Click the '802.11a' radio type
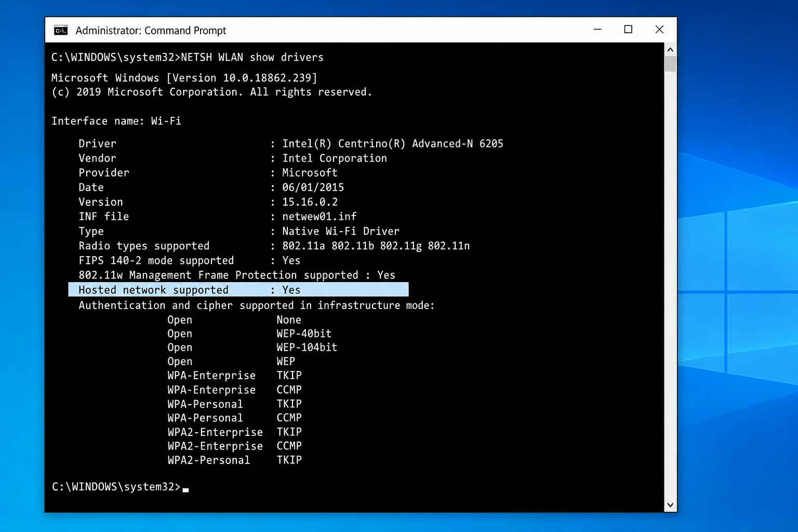Viewport: 798px width, 532px height. point(303,246)
